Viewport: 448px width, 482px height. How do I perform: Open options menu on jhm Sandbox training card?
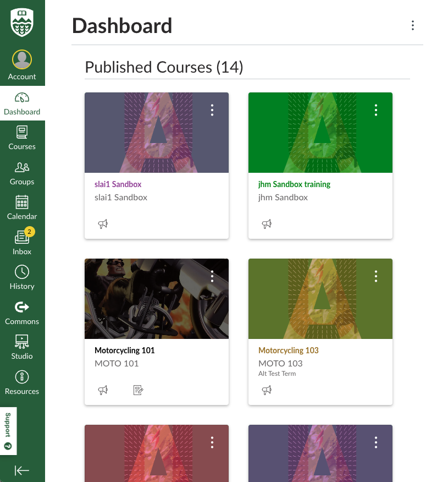[x=376, y=110]
